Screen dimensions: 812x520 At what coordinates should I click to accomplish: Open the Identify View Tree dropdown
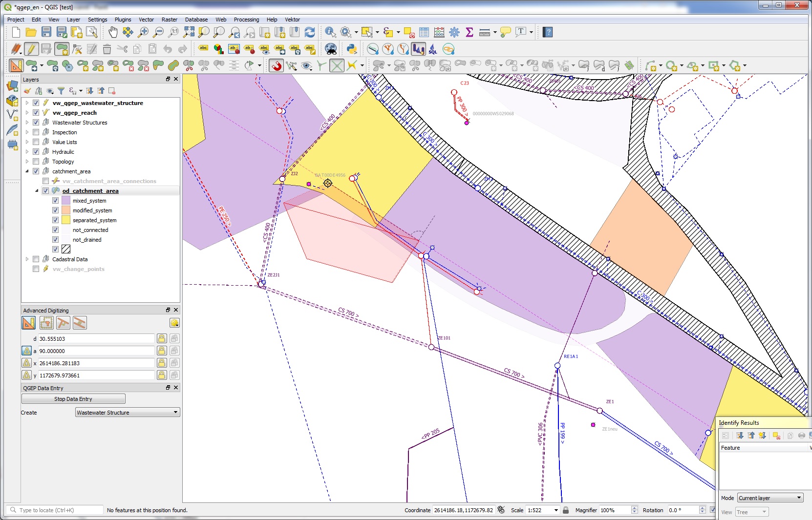(x=752, y=512)
